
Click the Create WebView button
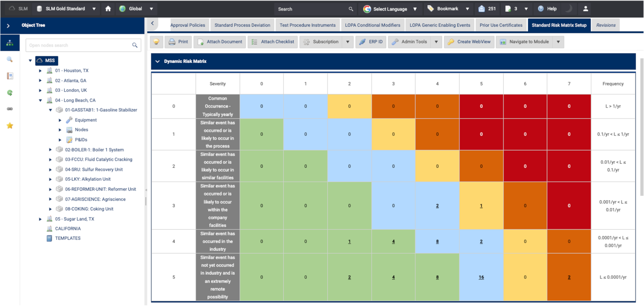click(468, 42)
